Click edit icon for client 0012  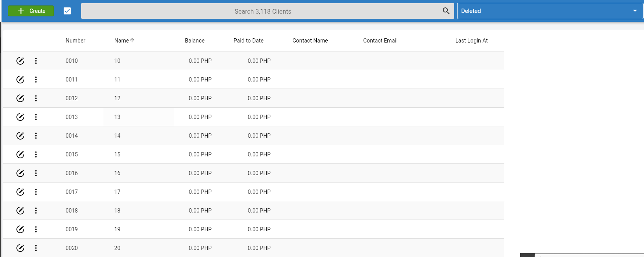tap(20, 98)
